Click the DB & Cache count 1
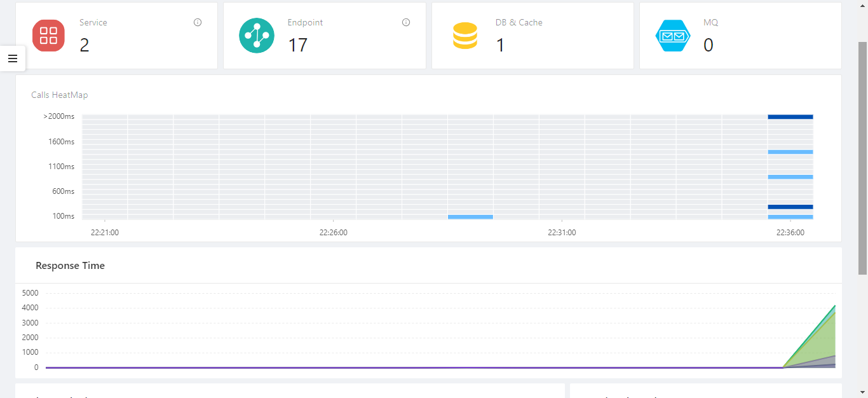This screenshot has height=398, width=868. (500, 45)
